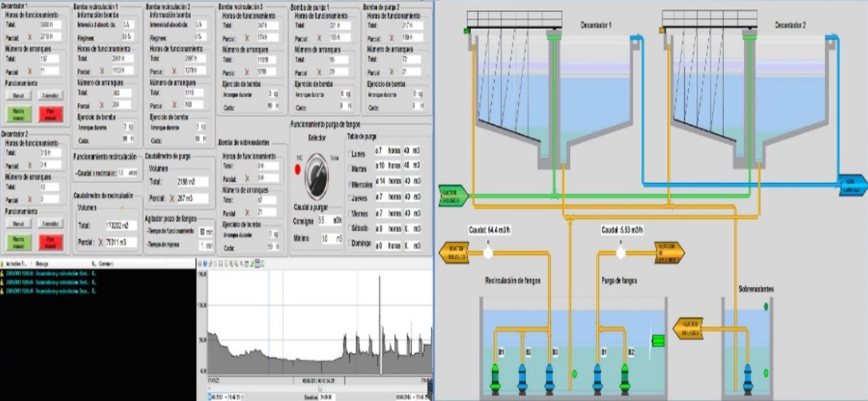Click the Consigna setpoint field showing 5.5
Viewport: 868px width, 401px height.
pos(327,220)
